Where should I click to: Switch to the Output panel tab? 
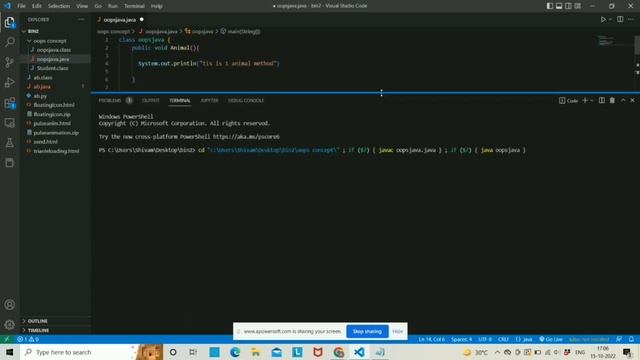click(x=151, y=100)
